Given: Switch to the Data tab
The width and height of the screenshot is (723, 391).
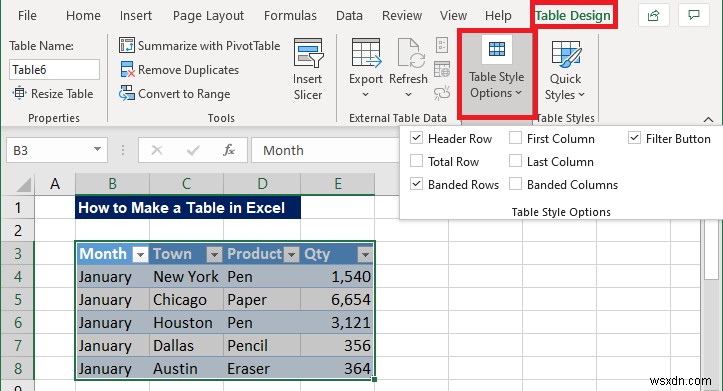Looking at the screenshot, I should tap(349, 16).
